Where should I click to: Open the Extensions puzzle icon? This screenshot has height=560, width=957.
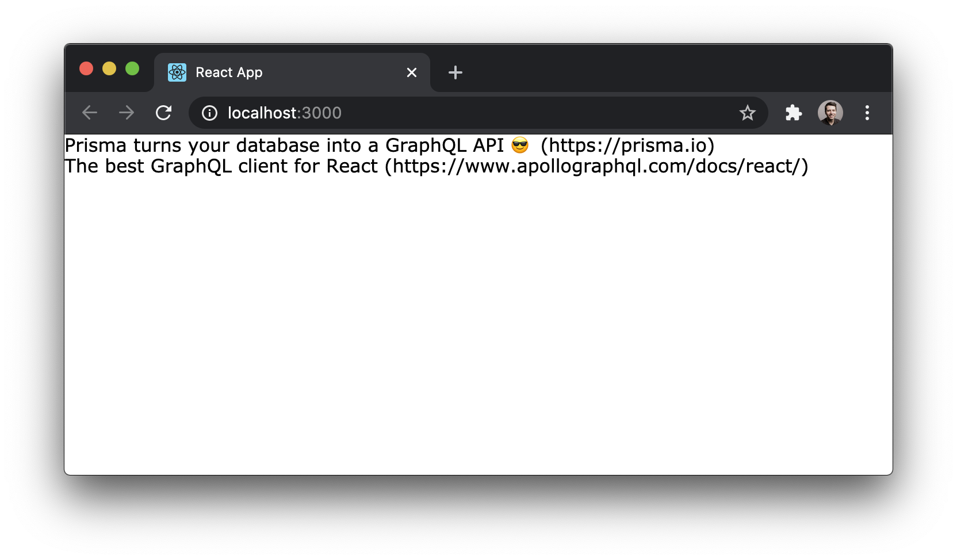[x=794, y=113]
